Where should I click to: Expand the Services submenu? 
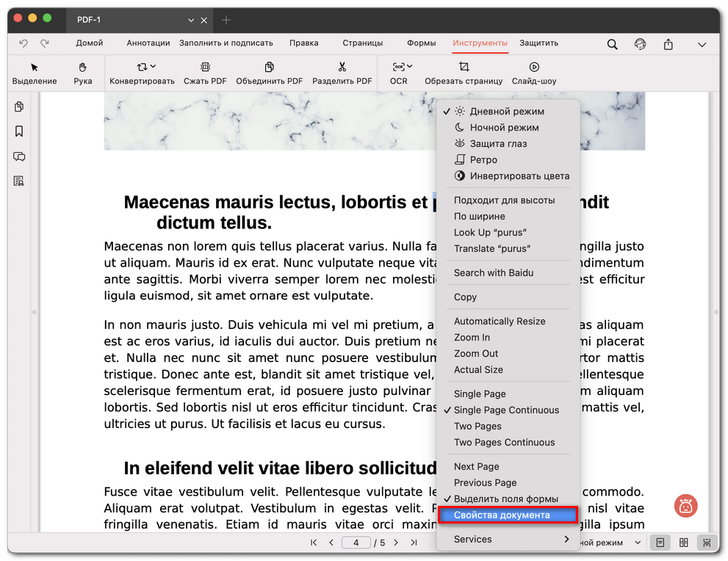point(511,539)
